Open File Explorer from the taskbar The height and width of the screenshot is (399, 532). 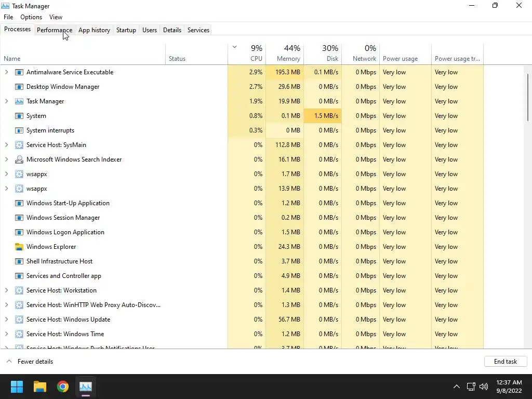click(39, 387)
